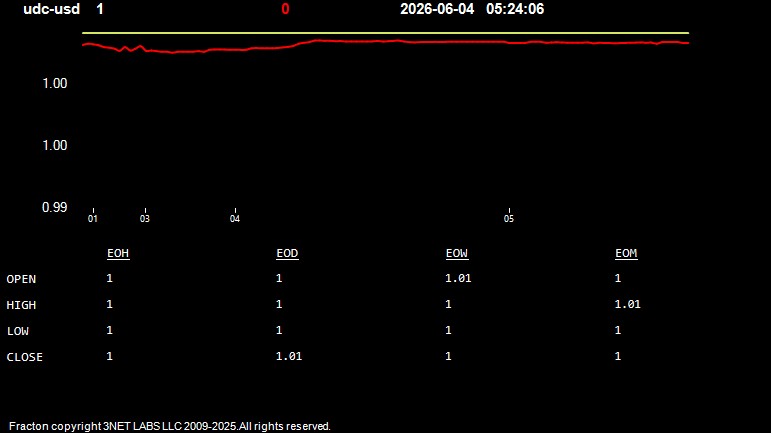This screenshot has height=433, width=771.
Task: Click the EOM column header
Action: pos(626,253)
